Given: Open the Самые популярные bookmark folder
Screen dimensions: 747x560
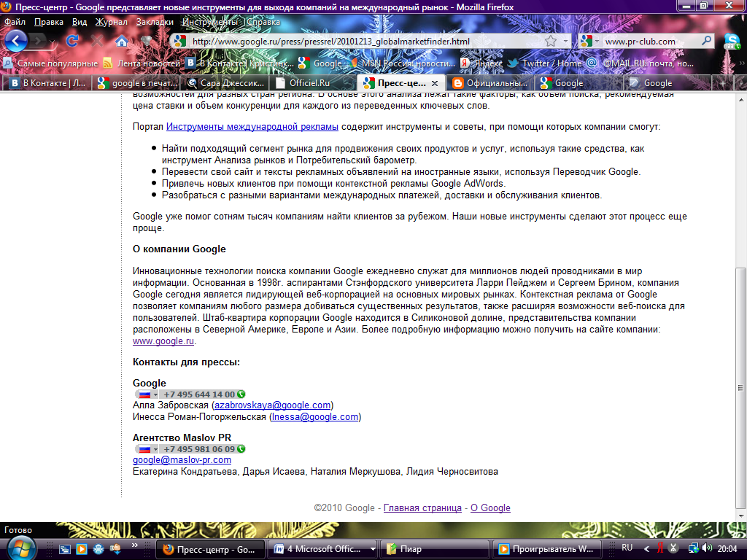Looking at the screenshot, I should (50, 63).
